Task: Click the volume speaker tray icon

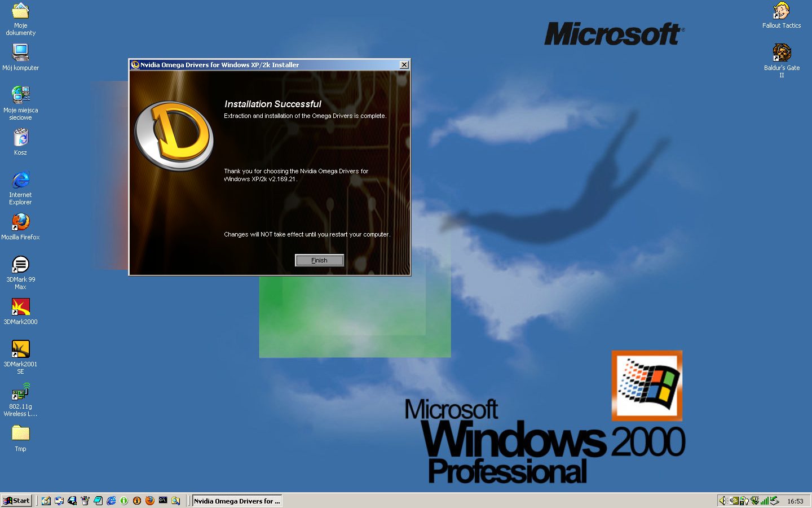Action: pos(723,501)
